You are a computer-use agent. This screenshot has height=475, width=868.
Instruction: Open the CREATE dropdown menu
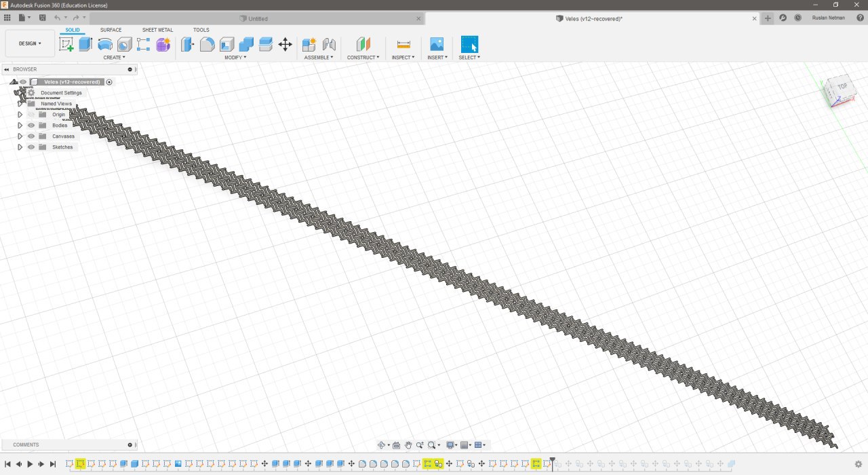[x=114, y=58]
